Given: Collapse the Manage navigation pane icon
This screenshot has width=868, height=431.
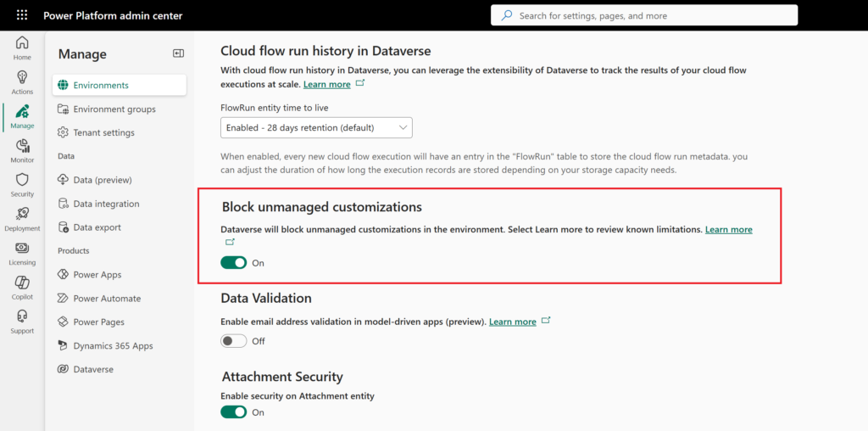Looking at the screenshot, I should coord(178,53).
